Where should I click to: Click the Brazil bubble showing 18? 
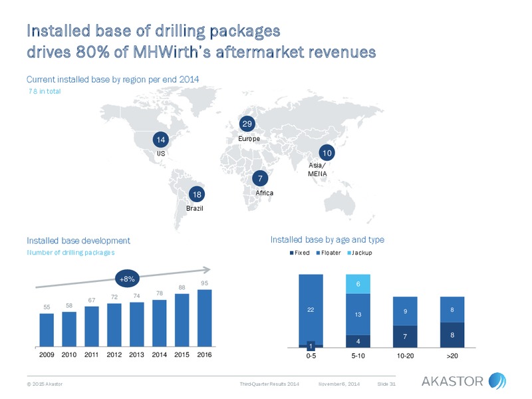[x=197, y=194]
